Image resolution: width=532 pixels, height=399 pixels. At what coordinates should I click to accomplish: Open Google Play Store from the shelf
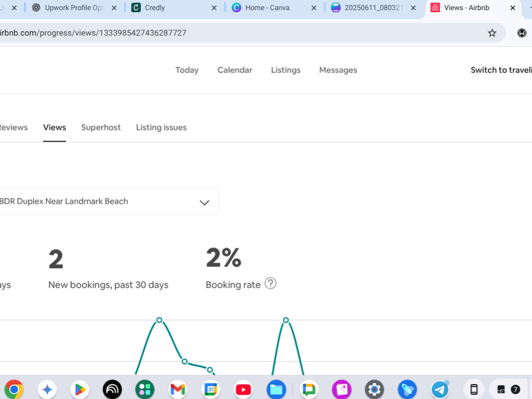coord(80,389)
